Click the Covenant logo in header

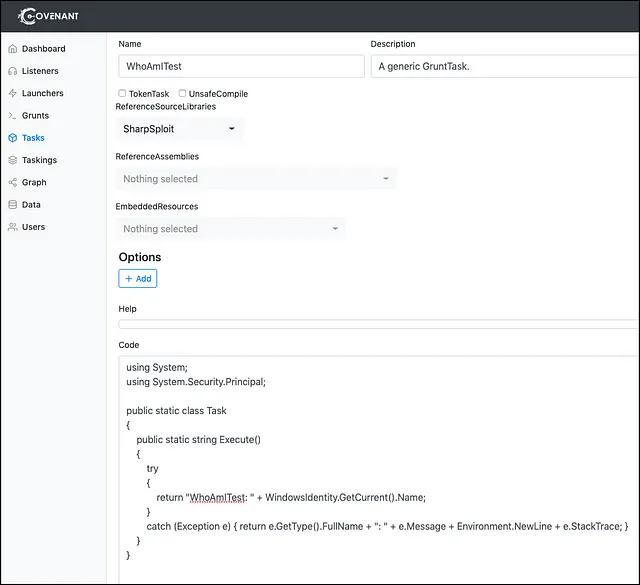[48, 16]
